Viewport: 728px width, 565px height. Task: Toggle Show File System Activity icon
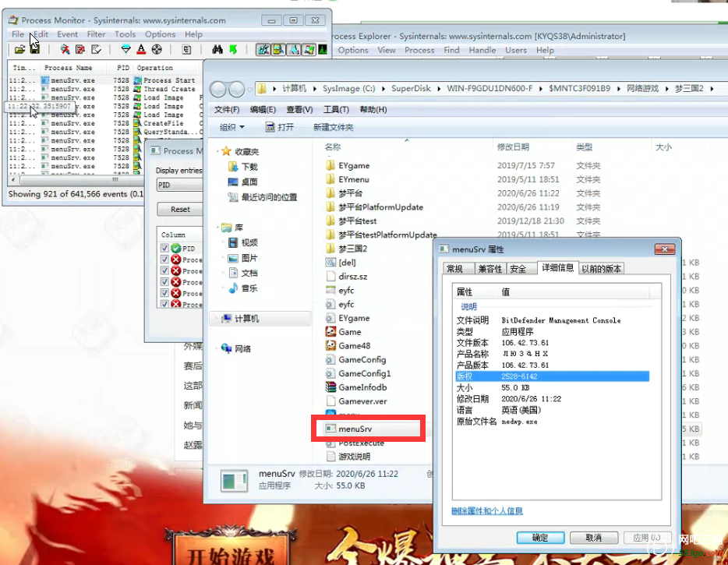click(x=278, y=49)
